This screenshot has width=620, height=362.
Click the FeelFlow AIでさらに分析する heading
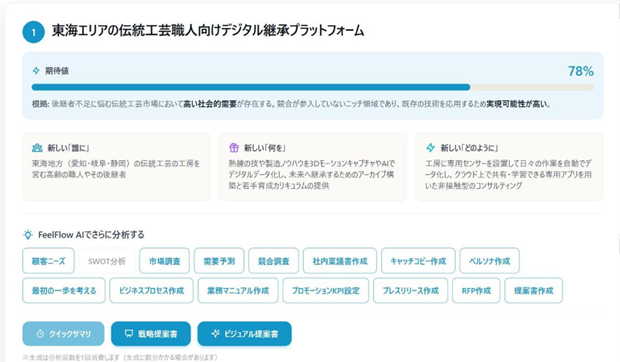(x=91, y=235)
